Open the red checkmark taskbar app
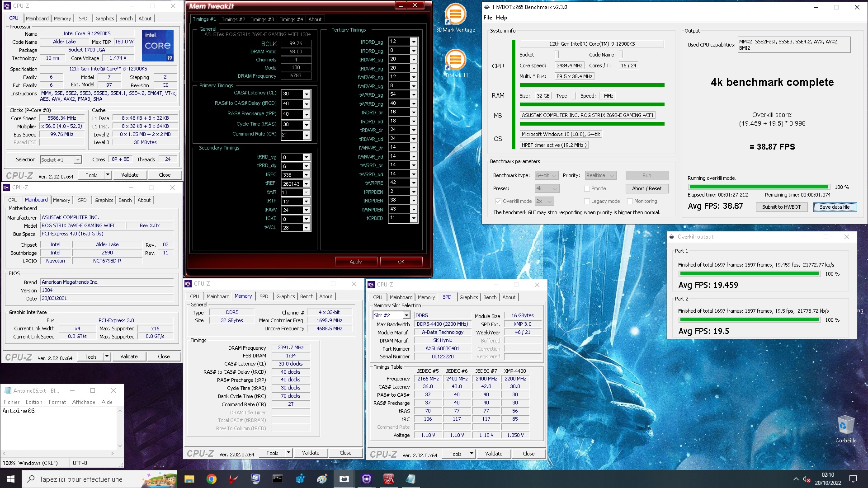This screenshot has width=868, height=488. (x=233, y=479)
